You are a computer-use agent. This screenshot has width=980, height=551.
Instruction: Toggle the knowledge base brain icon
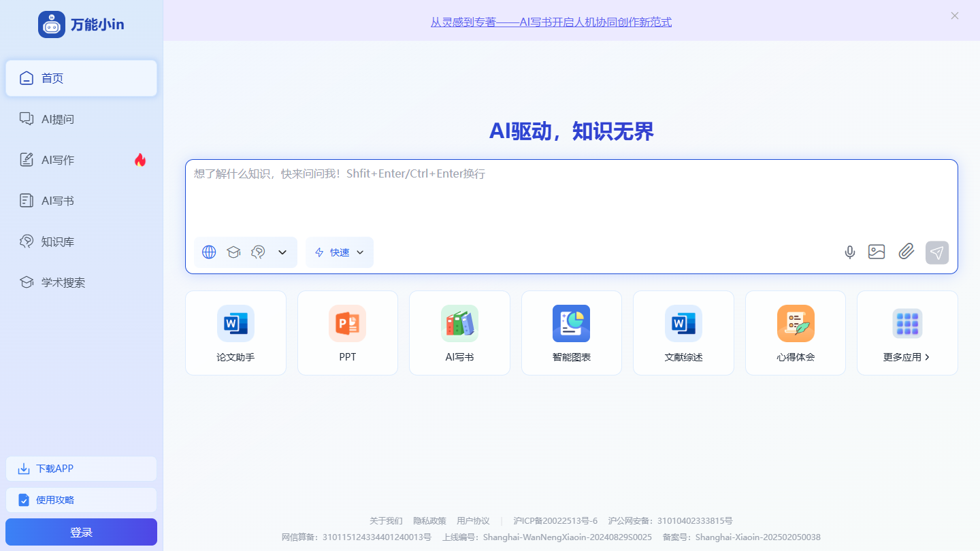pos(258,252)
